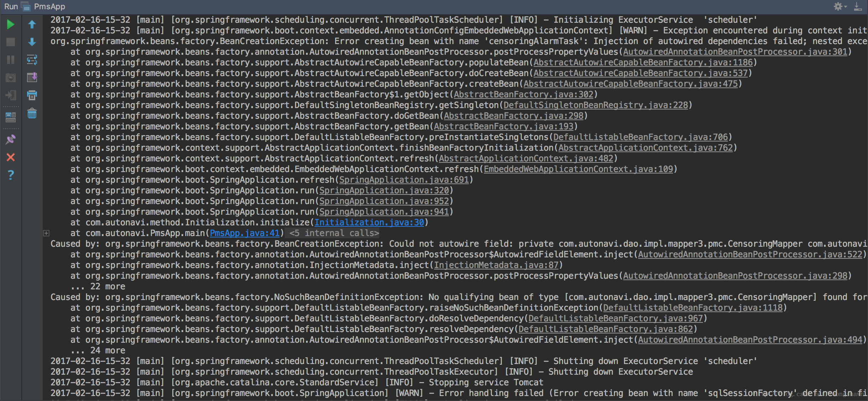This screenshot has width=868, height=401.
Task: Clear console with the trash icon
Action: [32, 114]
